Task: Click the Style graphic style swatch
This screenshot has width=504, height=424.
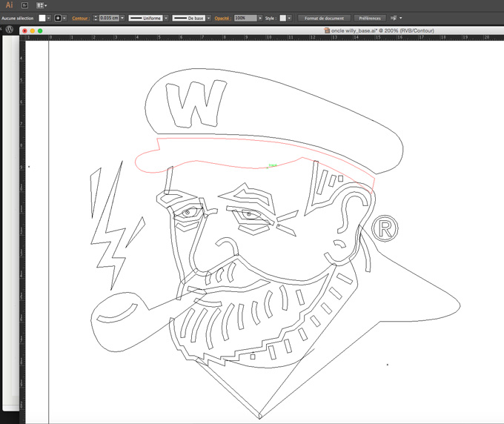Action: 283,18
